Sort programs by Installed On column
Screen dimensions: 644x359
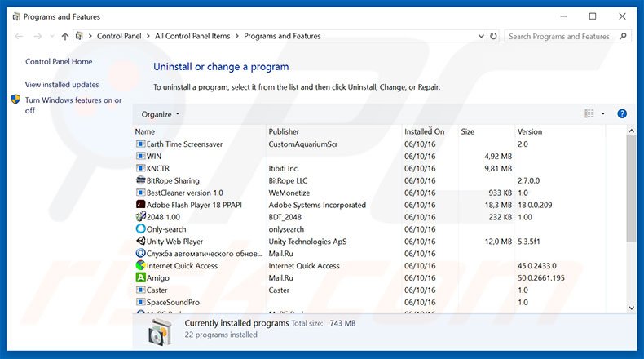(424, 131)
